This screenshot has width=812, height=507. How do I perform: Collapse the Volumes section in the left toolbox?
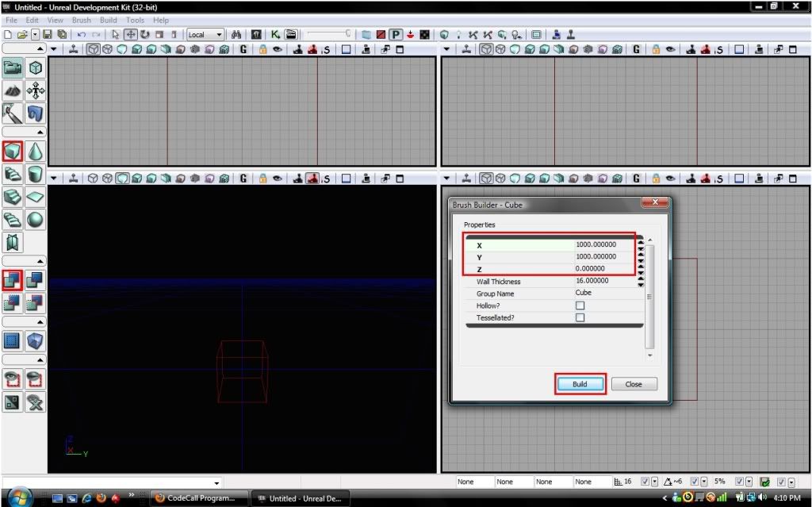coord(24,322)
